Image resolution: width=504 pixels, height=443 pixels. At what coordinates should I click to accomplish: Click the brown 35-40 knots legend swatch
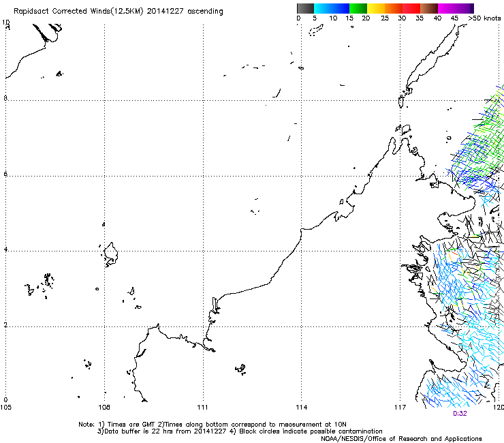click(x=429, y=8)
